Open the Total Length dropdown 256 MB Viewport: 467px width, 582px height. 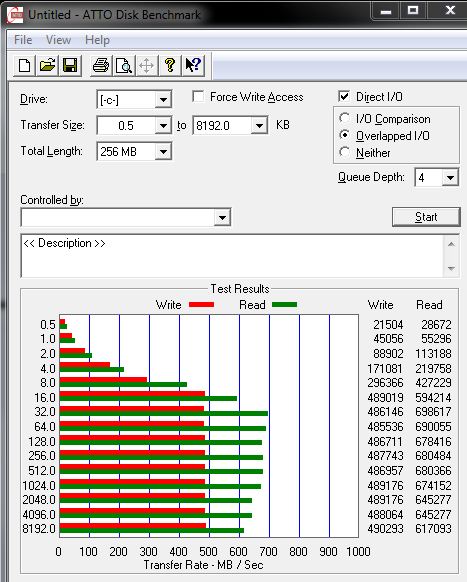[x=163, y=151]
